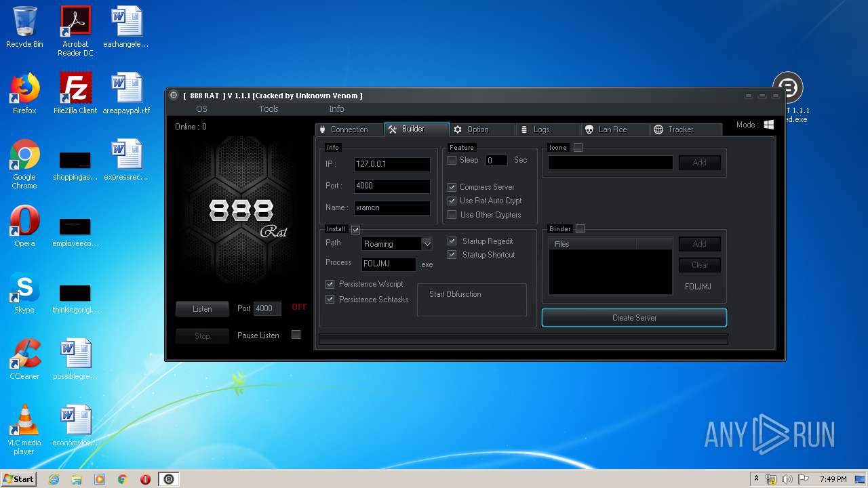
Task: Toggle the Install checkbox
Action: pos(355,229)
